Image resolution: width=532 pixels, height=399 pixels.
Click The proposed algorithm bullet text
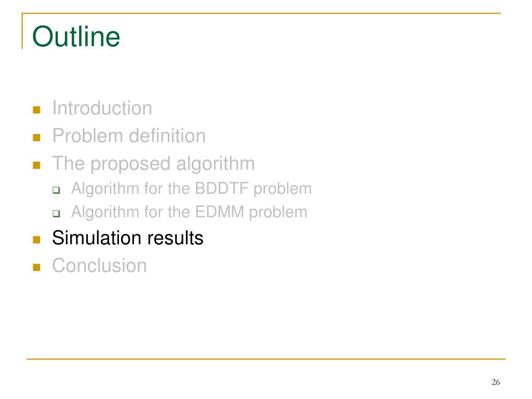pos(153,164)
